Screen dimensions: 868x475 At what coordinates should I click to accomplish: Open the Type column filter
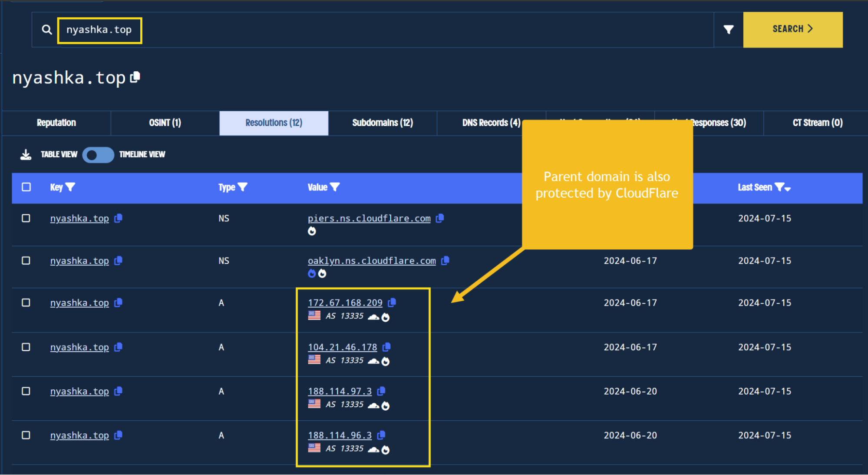pos(243,187)
